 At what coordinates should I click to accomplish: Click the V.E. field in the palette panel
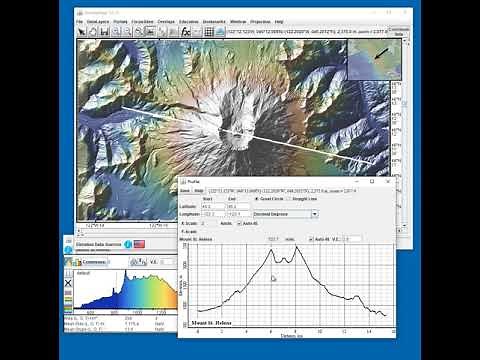tap(168, 262)
